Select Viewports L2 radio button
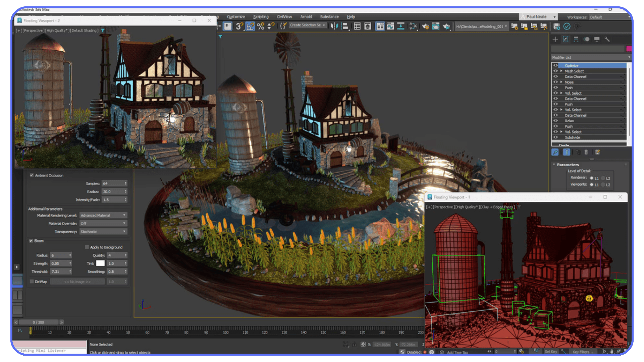Image resolution: width=644 pixels, height=362 pixels. (x=603, y=185)
